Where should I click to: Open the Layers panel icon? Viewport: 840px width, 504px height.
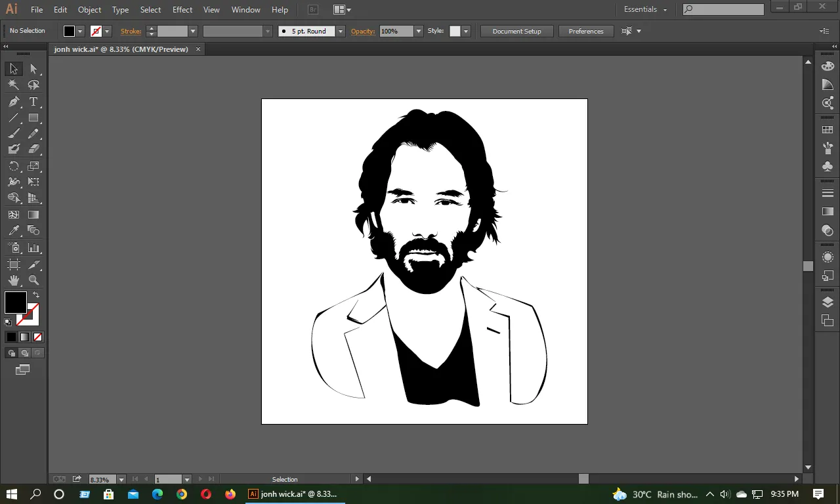coord(828,302)
